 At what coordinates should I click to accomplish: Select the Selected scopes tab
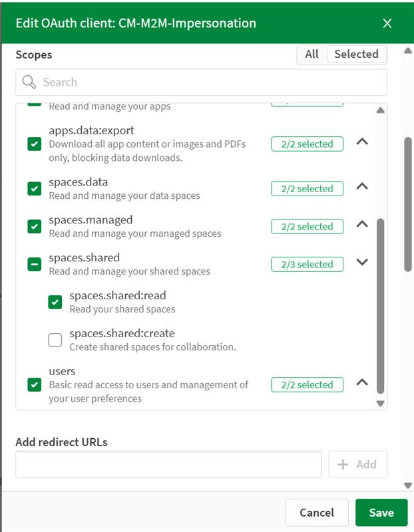[357, 54]
